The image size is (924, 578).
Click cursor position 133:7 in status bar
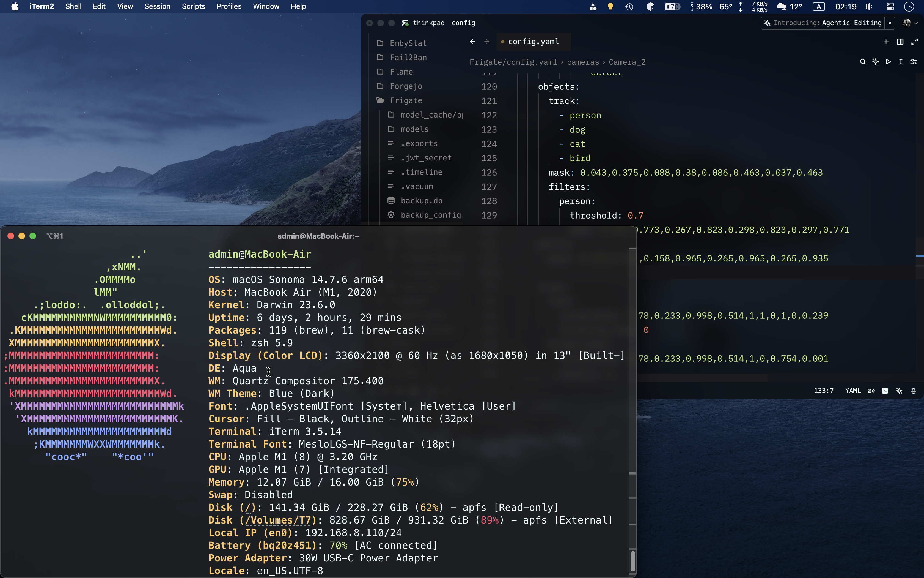tap(824, 391)
